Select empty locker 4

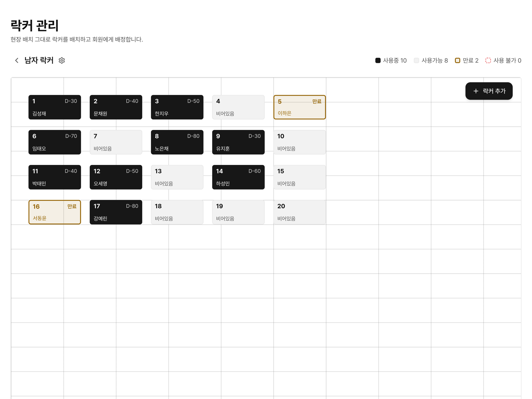click(238, 107)
